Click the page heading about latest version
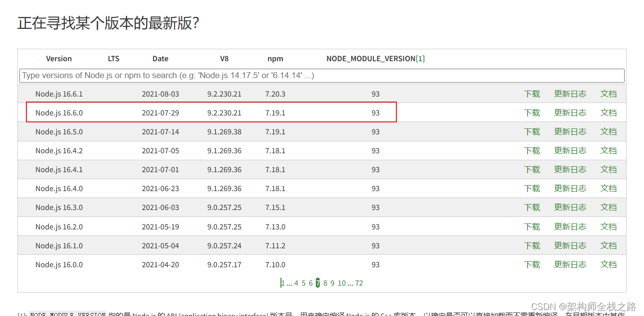Screen dimensions: 644x316 (108, 23)
